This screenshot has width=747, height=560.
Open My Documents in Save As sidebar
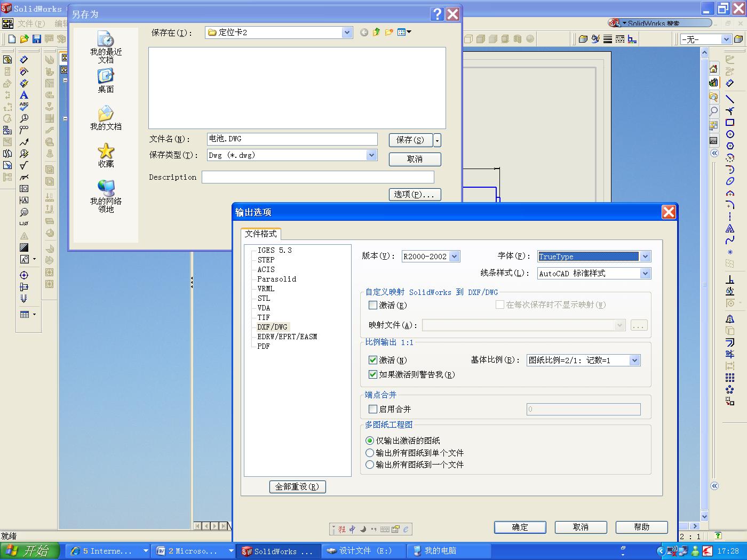click(106, 118)
